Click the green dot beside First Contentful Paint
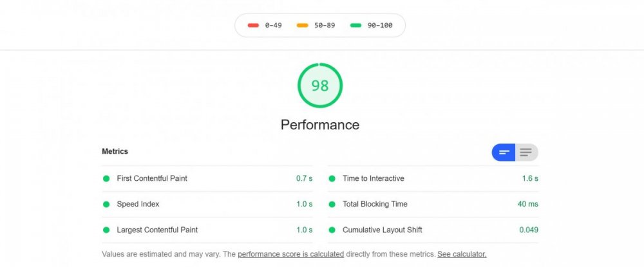 click(106, 178)
